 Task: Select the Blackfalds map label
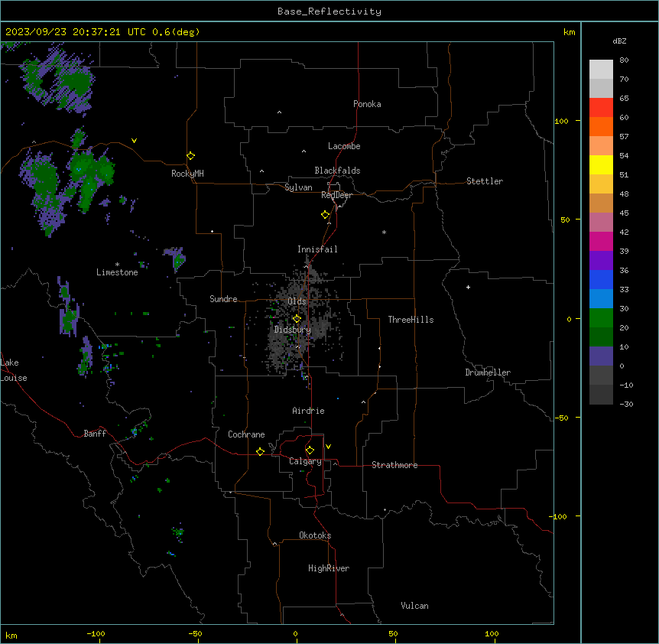coord(337,171)
